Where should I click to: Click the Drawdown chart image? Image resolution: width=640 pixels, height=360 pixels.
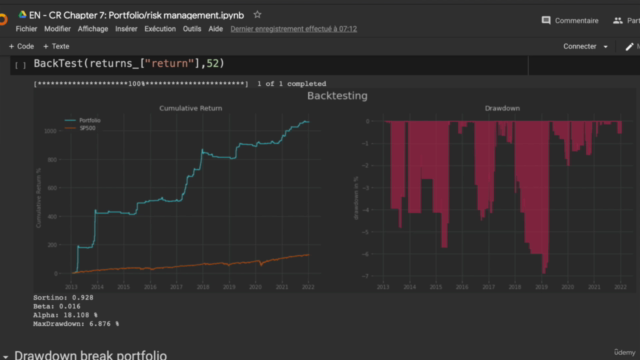[495, 198]
